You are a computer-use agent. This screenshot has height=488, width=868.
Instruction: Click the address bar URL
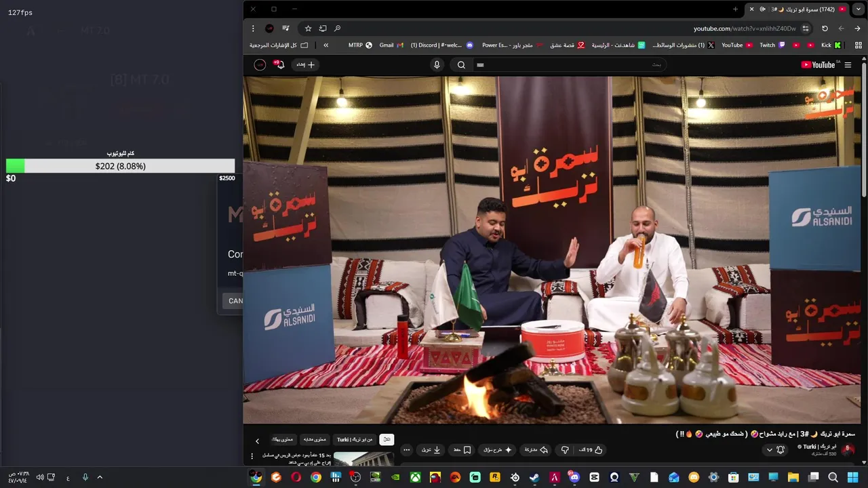745,28
